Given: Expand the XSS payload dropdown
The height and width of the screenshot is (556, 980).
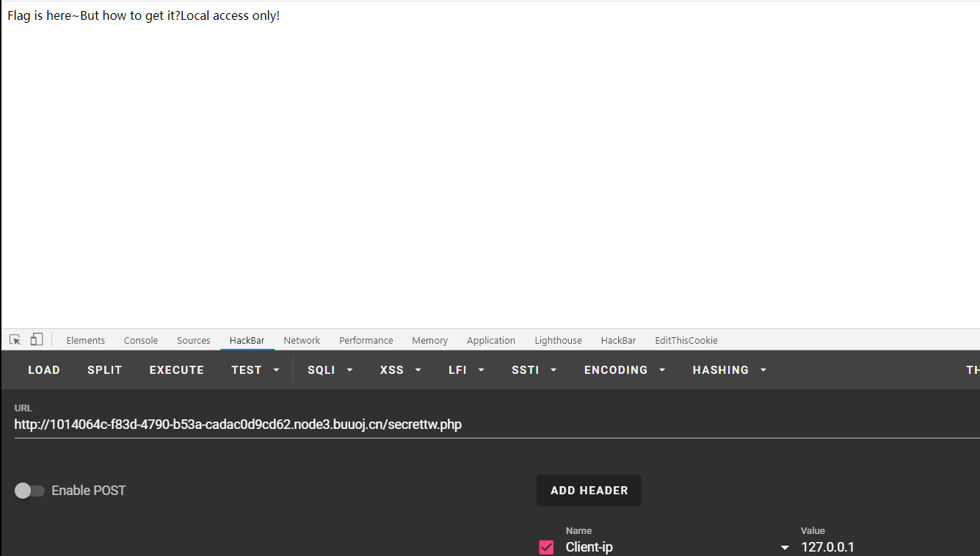Looking at the screenshot, I should click(x=401, y=370).
